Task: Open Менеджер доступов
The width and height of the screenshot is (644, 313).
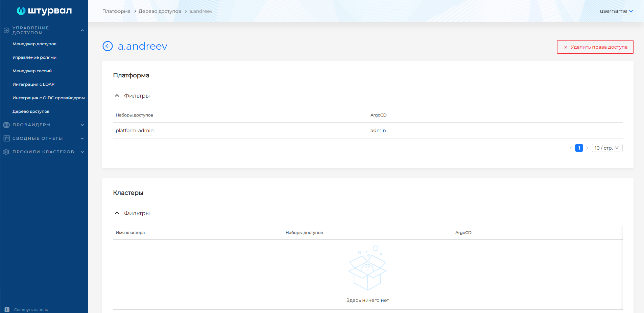Action: pos(34,44)
